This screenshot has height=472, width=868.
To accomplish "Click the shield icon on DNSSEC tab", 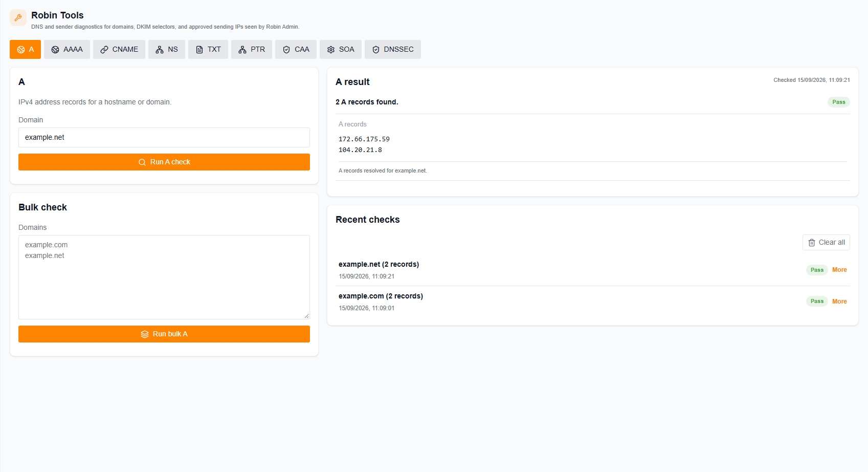I will tap(376, 50).
